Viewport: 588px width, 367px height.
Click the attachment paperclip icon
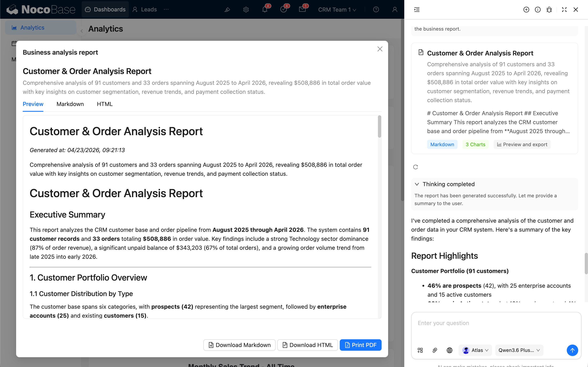pyautogui.click(x=435, y=350)
